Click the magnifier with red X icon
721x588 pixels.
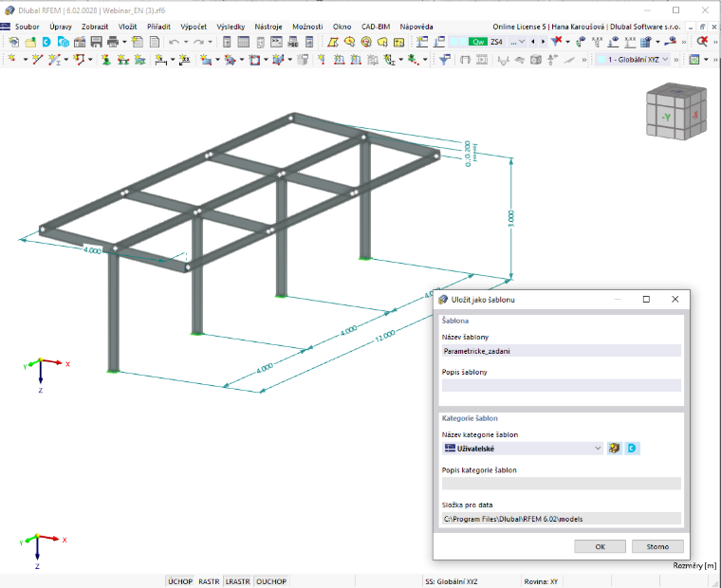pyautogui.click(x=702, y=42)
